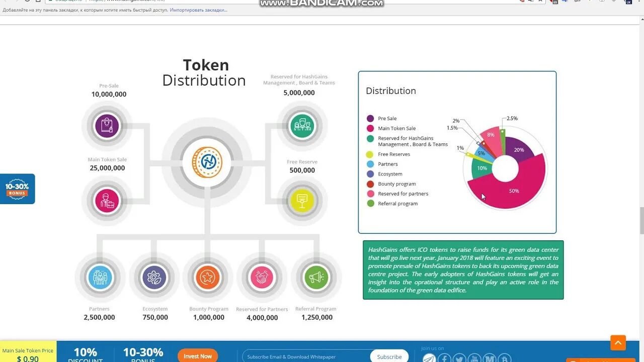The width and height of the screenshot is (644, 362).
Task: Click the Main Token Sale magenta legend swatch
Action: coord(370,128)
